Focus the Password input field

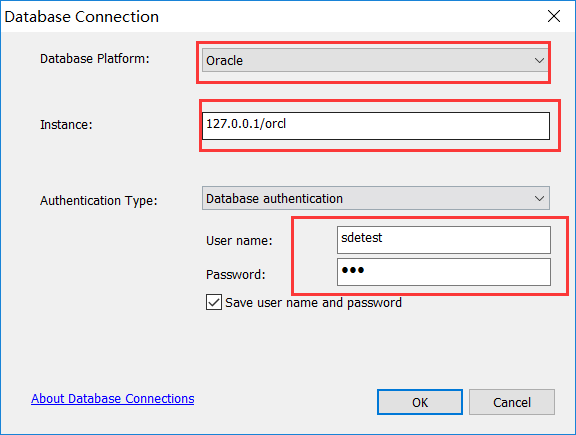pos(444,272)
